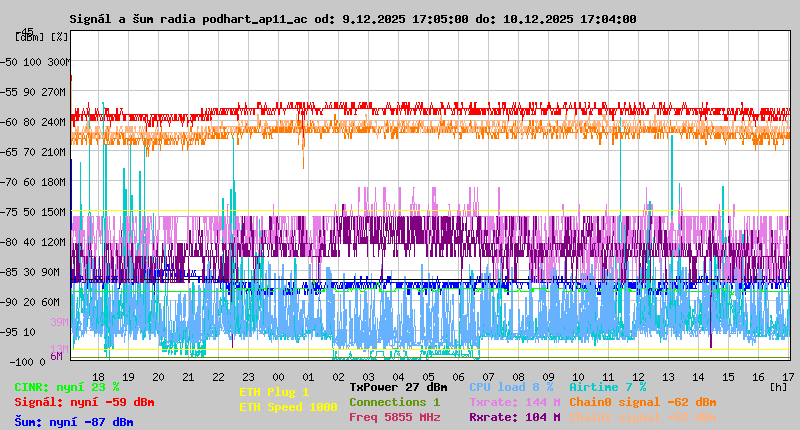The image size is (800, 430).
Task: Click the Rxrate 104 M legend label
Action: [514, 417]
